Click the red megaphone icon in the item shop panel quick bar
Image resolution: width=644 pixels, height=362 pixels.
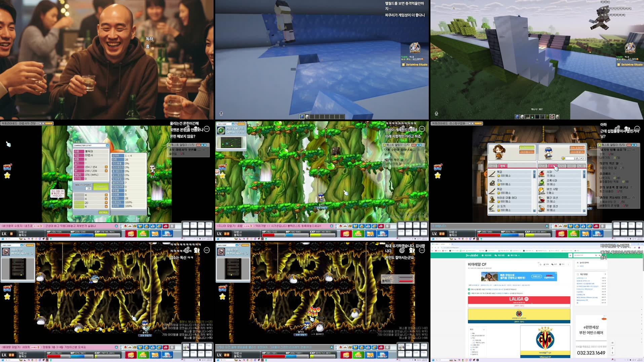pyautogui.click(x=596, y=226)
